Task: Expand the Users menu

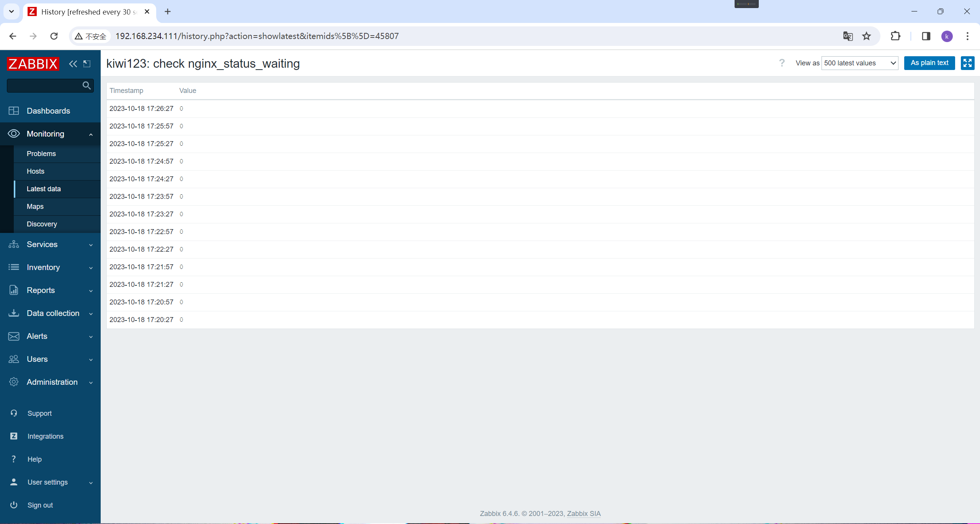Action: pos(50,359)
